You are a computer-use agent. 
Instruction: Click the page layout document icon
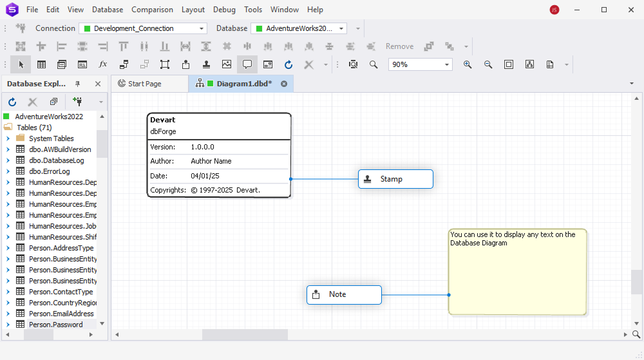[x=550, y=64]
